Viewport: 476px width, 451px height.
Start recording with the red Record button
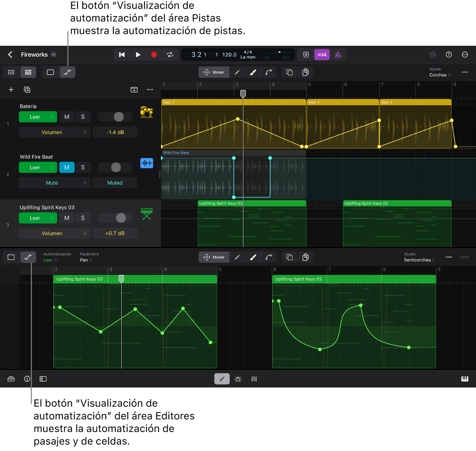pos(154,54)
